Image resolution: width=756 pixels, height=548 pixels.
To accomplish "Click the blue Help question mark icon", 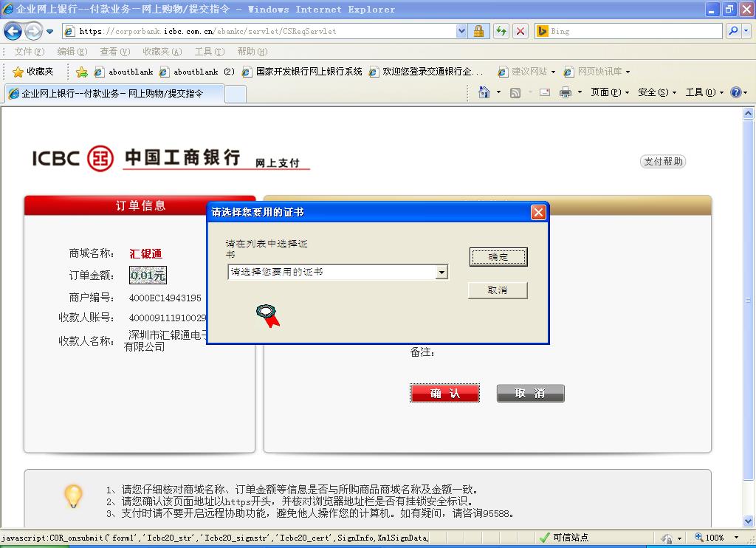I will point(736,92).
